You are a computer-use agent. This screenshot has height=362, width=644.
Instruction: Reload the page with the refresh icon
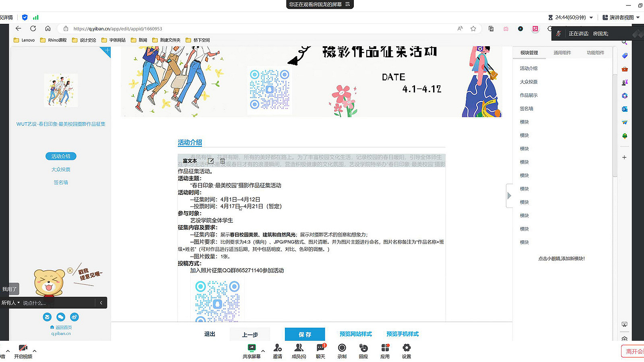pos(33,29)
